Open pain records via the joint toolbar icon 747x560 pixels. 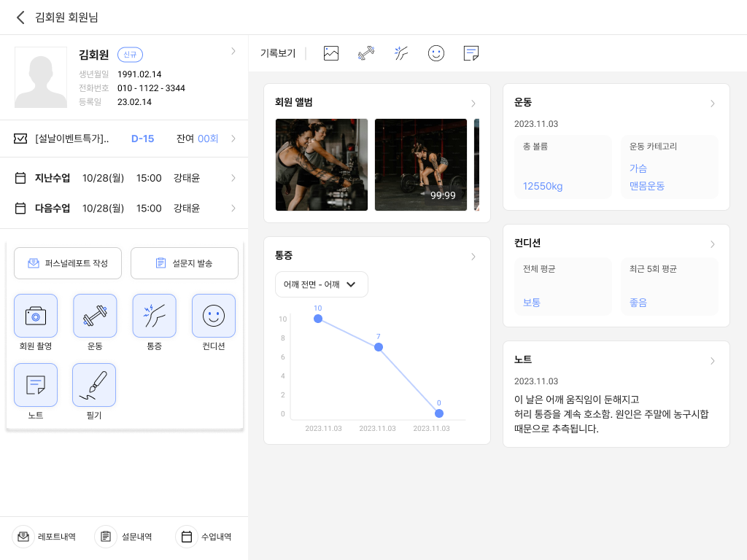point(401,52)
